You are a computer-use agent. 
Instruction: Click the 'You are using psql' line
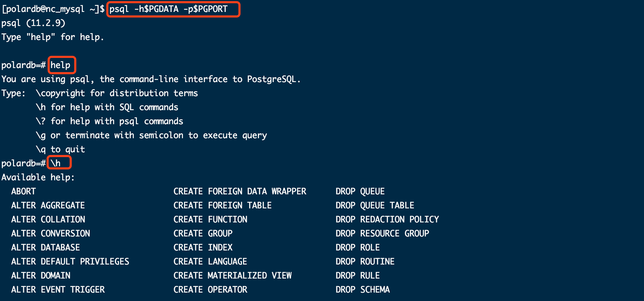coord(151,79)
